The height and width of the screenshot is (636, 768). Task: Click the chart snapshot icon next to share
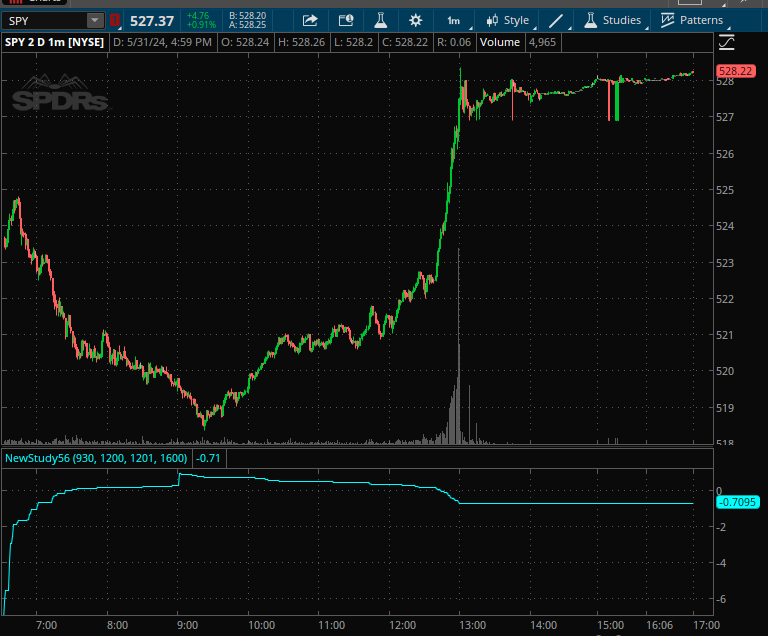pyautogui.click(x=345, y=20)
